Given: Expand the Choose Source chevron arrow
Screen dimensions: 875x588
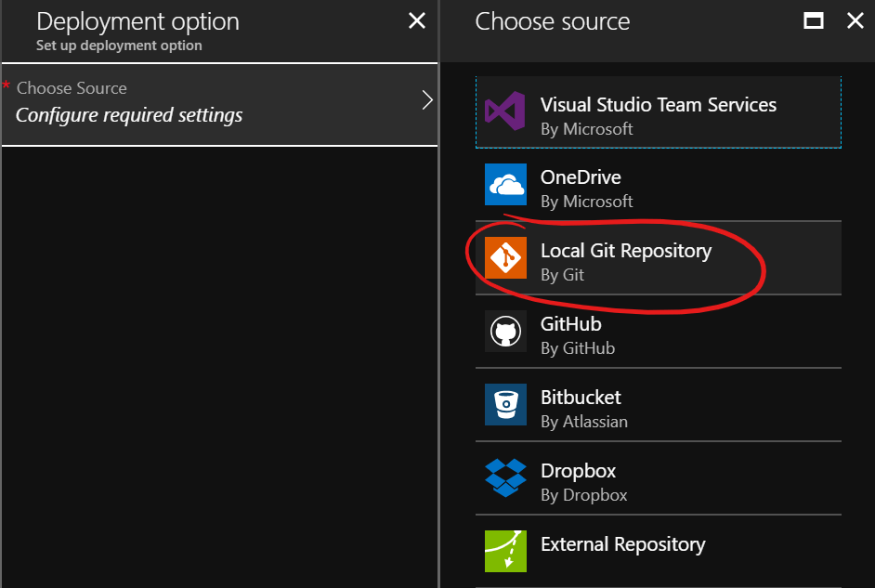Looking at the screenshot, I should click(427, 101).
